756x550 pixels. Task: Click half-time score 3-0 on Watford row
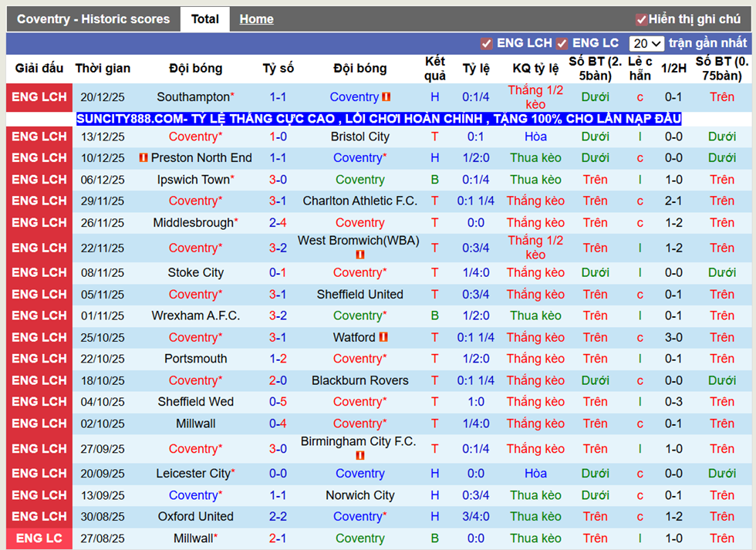[x=673, y=337]
